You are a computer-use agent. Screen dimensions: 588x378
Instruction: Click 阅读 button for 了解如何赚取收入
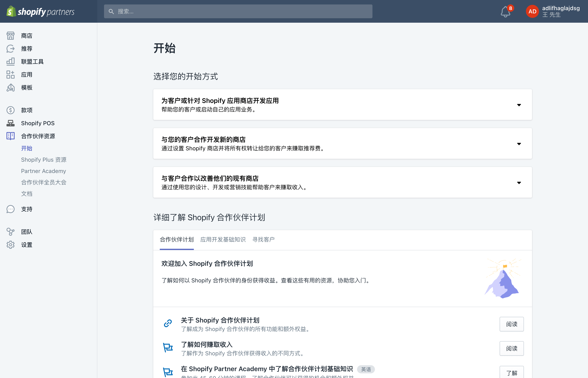pyautogui.click(x=511, y=348)
